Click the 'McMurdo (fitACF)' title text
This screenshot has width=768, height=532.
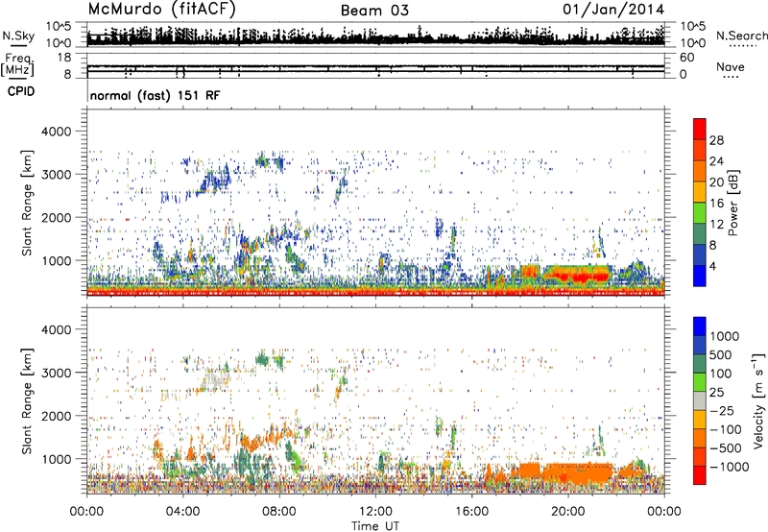coord(161,10)
